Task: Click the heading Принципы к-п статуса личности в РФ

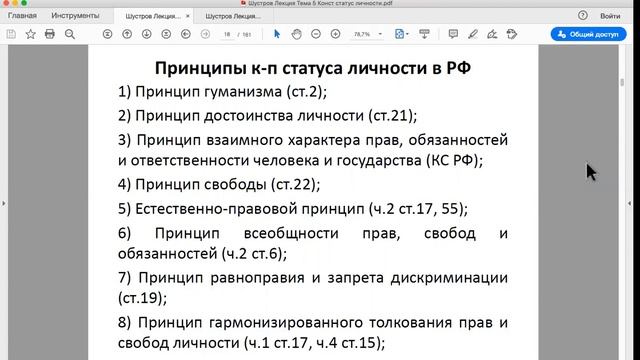Action: 313,68
